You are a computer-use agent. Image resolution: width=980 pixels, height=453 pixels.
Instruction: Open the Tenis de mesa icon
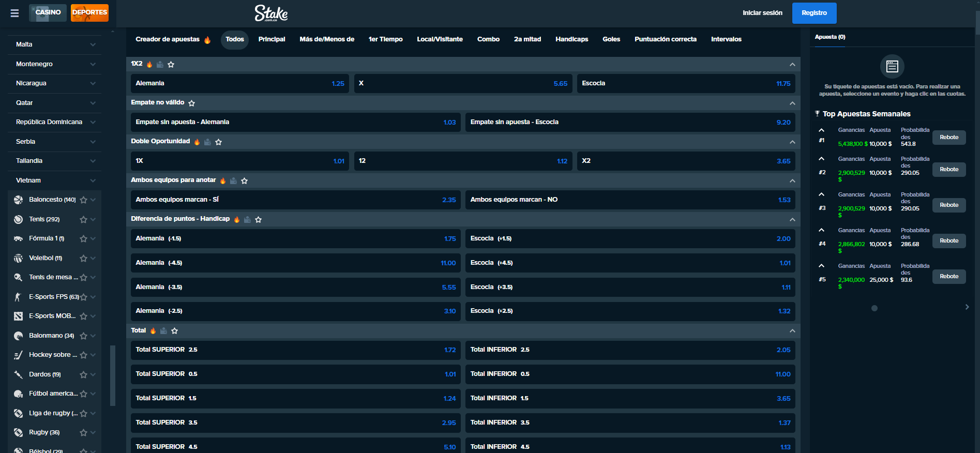coord(19,277)
